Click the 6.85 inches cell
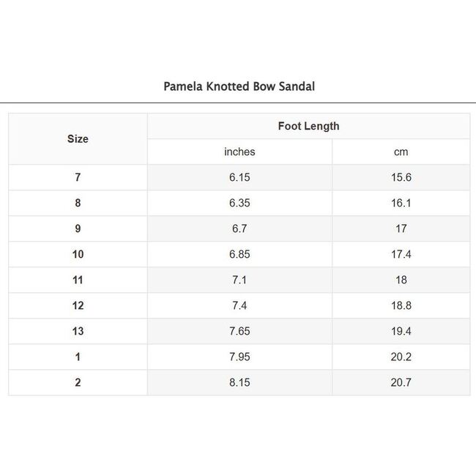Viewport: 476px width, 476px height. click(x=239, y=254)
